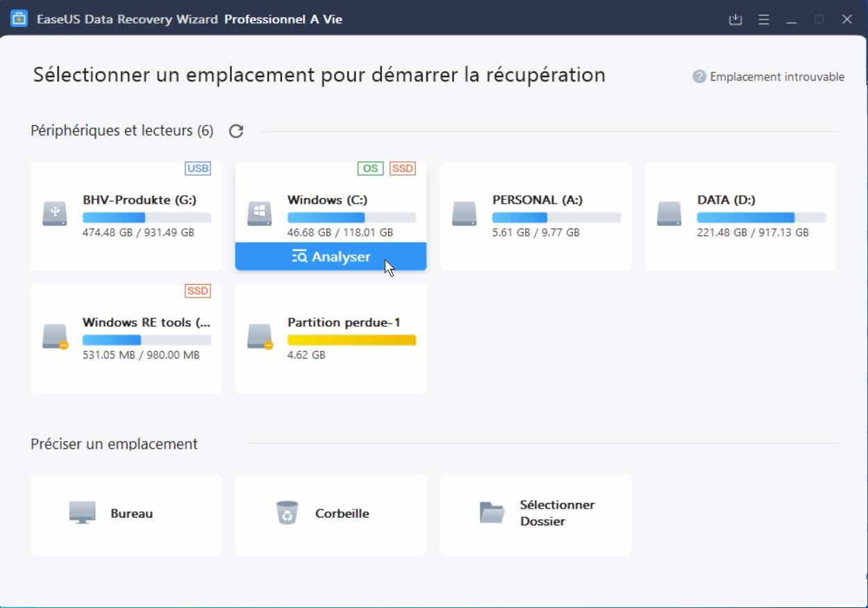
Task: Select the PERSONAL (A:) drive icon
Action: coord(465,213)
